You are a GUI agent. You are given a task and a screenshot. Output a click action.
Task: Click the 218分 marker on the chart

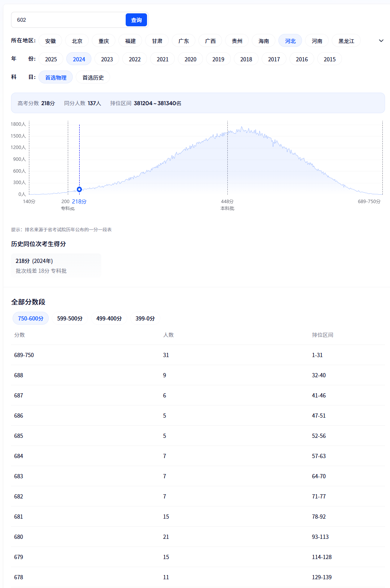click(x=79, y=189)
